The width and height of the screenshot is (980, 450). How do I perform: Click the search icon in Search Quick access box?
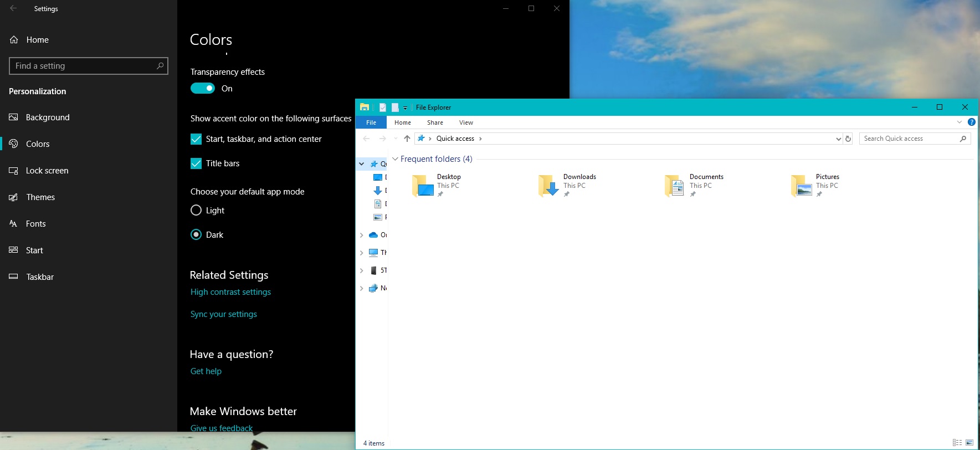coord(963,139)
